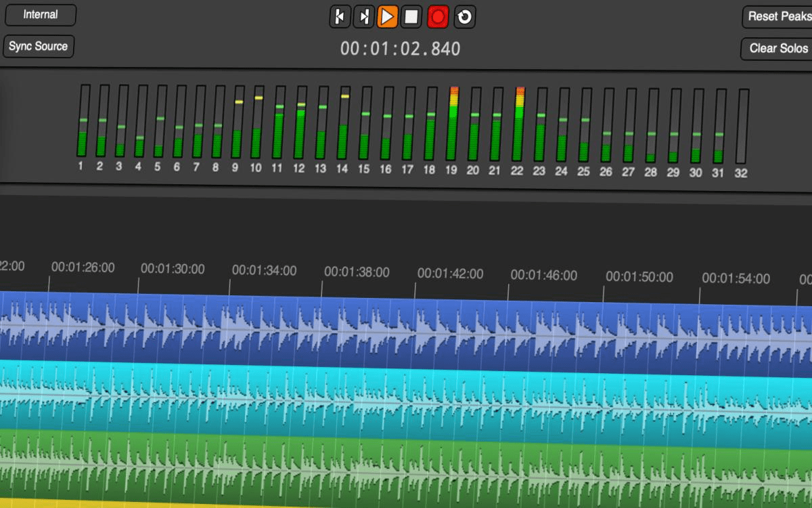
Task: Click the Reset Peaks button
Action: click(777, 16)
